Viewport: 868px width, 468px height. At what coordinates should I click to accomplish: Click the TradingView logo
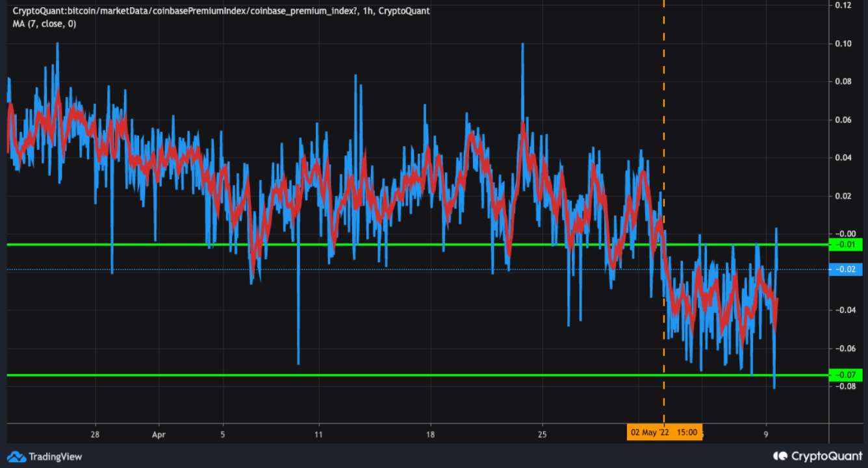(x=45, y=456)
